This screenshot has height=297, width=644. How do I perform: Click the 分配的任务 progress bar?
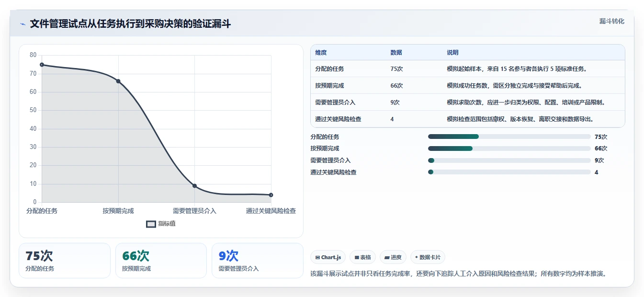(x=509, y=137)
